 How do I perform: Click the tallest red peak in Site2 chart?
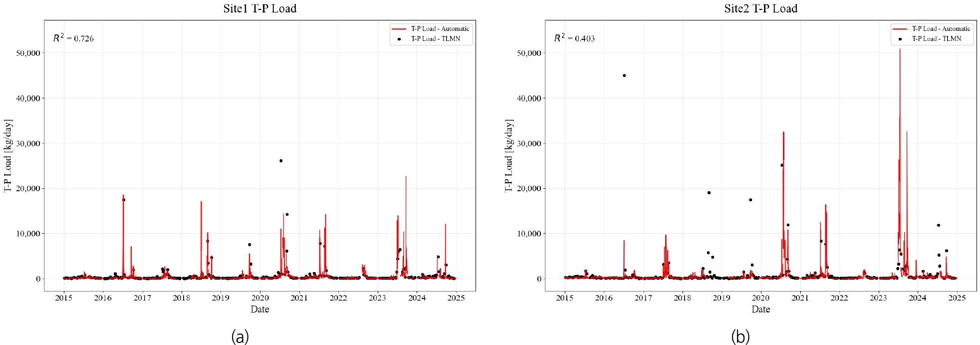900,50
